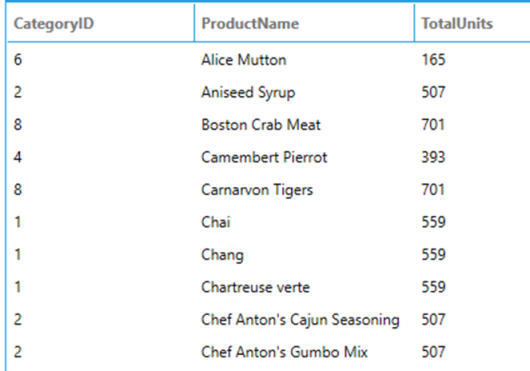Click the Aniseed Syrup cell
The image size is (530, 371).
(248, 93)
